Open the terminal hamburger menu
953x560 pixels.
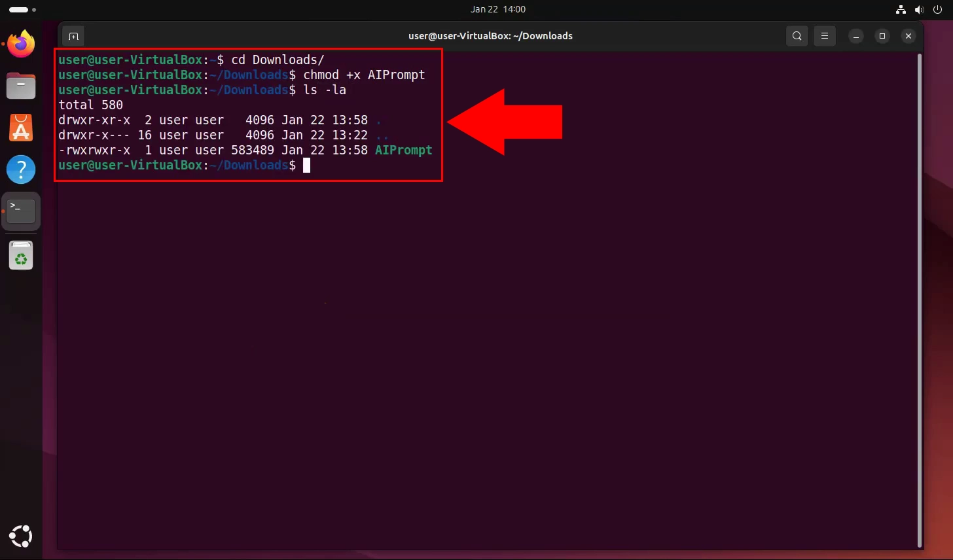coord(825,36)
